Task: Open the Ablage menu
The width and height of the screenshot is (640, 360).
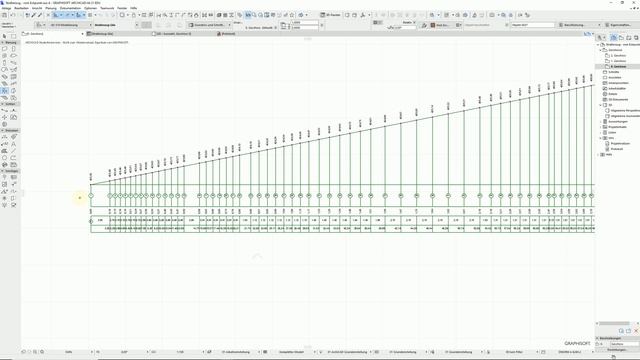Action: tap(7, 8)
